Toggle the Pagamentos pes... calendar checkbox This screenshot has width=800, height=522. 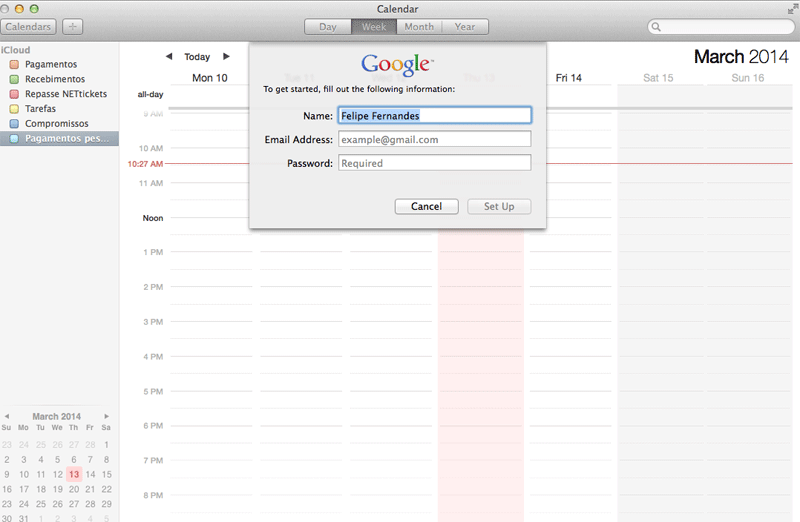[14, 138]
